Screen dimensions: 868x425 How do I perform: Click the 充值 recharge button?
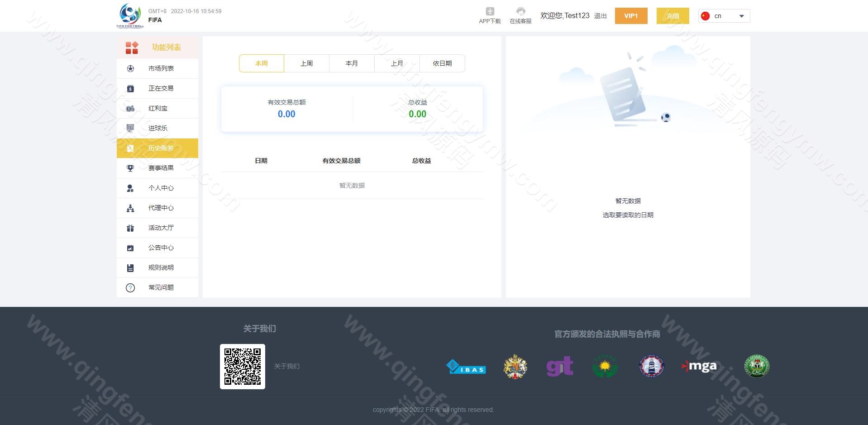click(672, 15)
